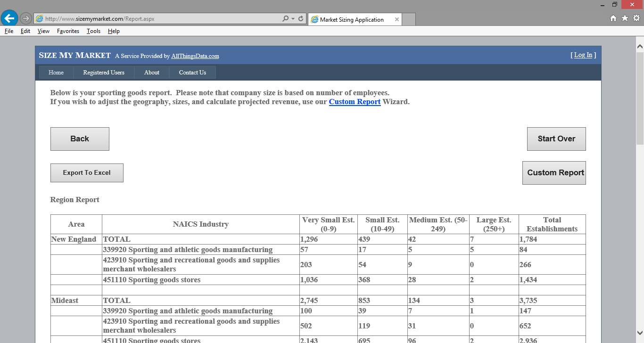Follow the AllThingsData.com link

(195, 56)
